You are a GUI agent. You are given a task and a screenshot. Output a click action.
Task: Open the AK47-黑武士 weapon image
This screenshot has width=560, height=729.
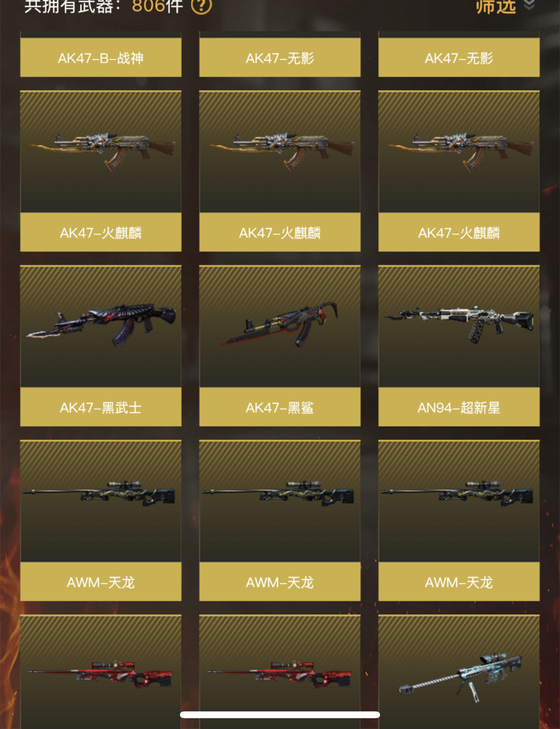pos(101,326)
